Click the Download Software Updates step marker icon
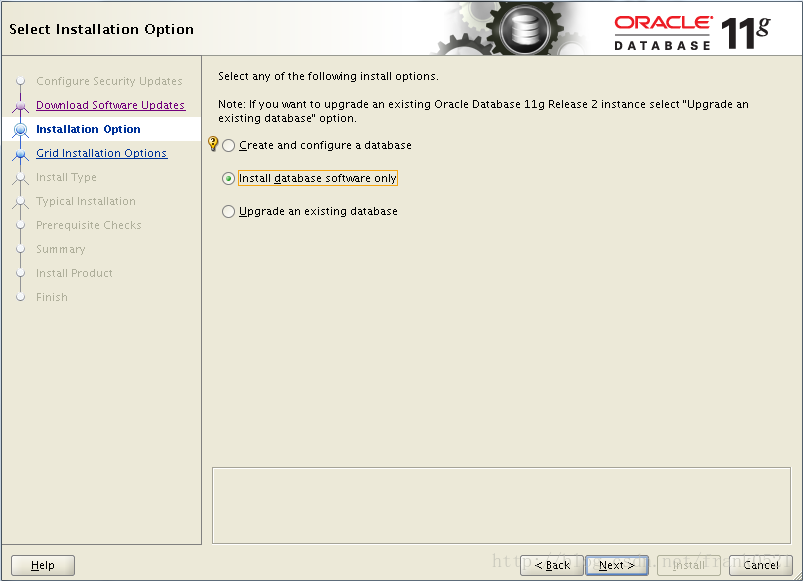Screen dimensions: 803x581 pyautogui.click(x=20, y=106)
